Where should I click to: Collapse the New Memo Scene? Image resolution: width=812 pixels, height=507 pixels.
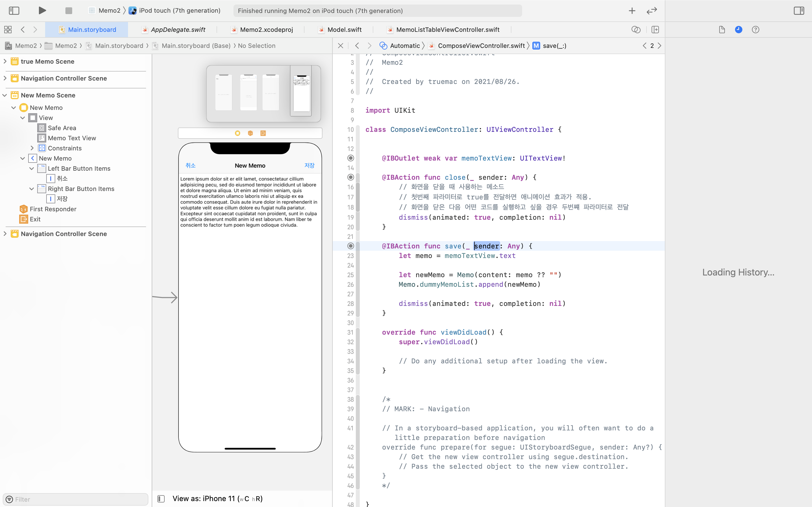pyautogui.click(x=5, y=95)
